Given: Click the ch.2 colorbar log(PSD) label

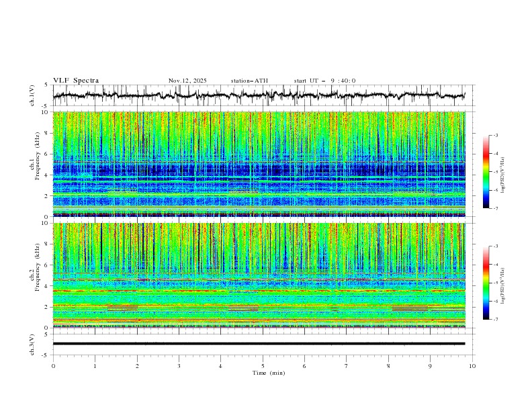Looking at the screenshot, I should (502, 286).
